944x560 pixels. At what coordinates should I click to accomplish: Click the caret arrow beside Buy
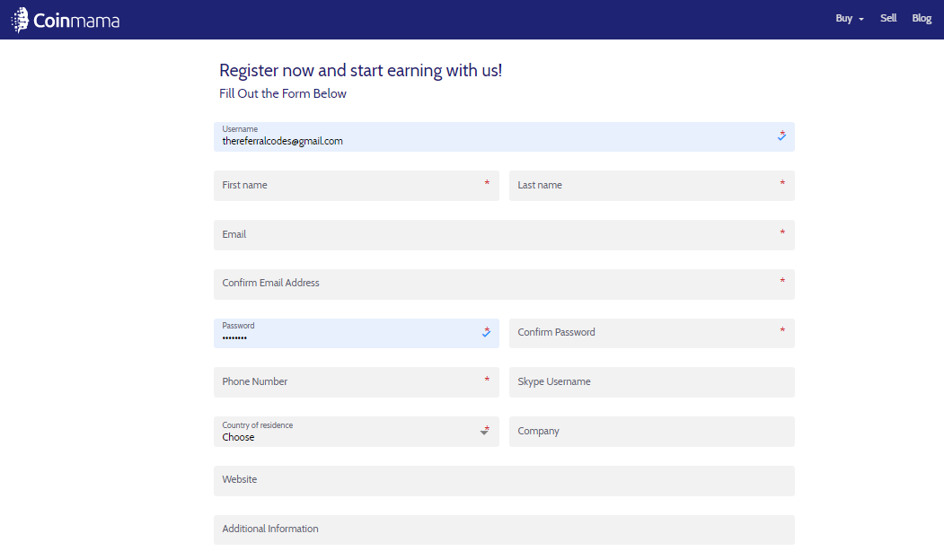click(x=861, y=19)
